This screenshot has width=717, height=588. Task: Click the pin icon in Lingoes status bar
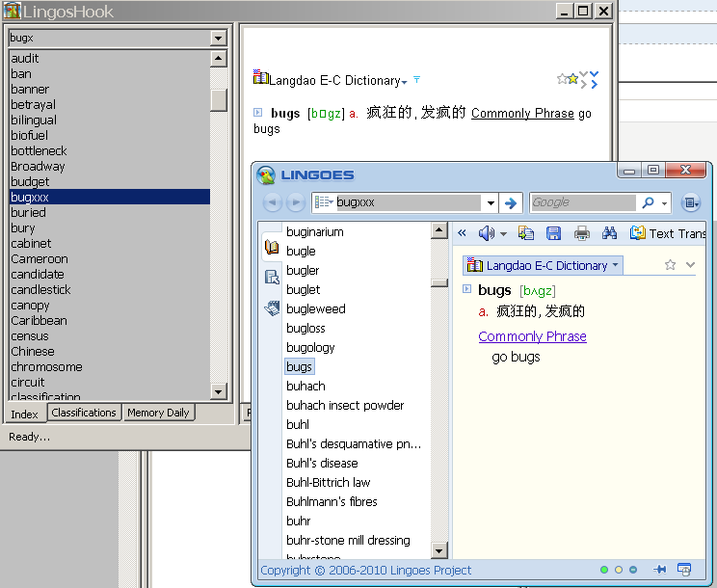(659, 570)
